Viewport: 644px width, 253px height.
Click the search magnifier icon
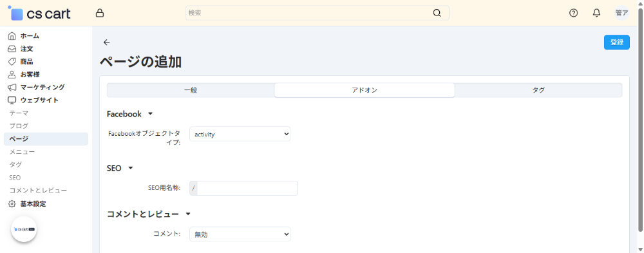pyautogui.click(x=437, y=13)
